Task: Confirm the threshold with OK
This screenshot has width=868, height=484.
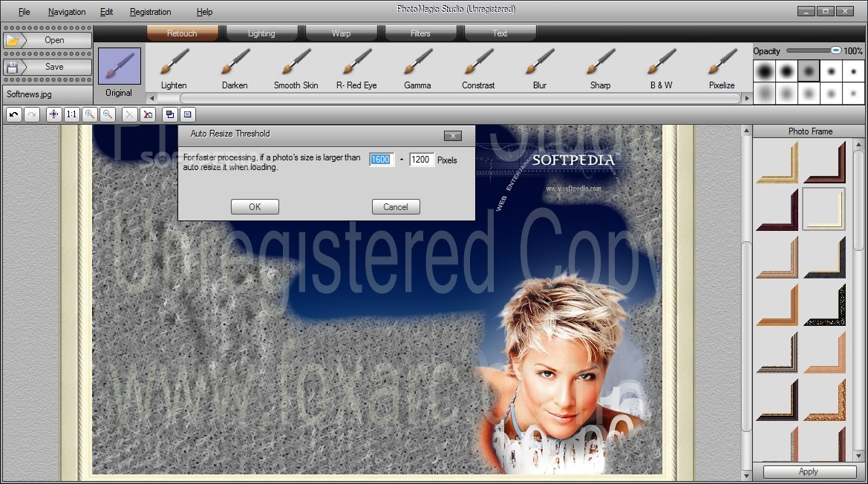Action: pyautogui.click(x=255, y=206)
